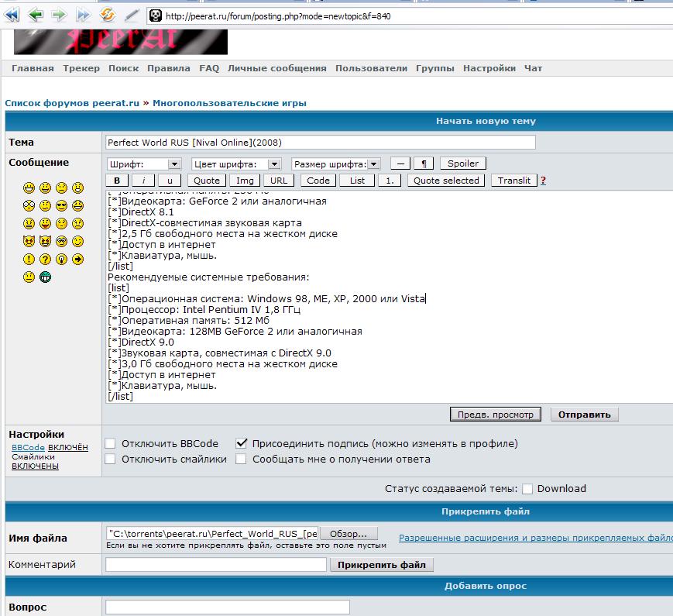Tick the Download topic status checkbox
Screen dimensions: 673x616
(527, 489)
